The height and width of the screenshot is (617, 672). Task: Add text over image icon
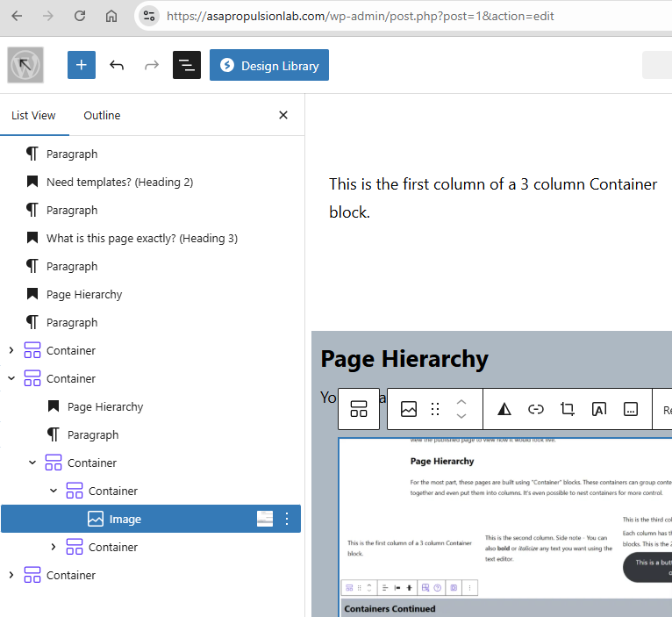pos(599,409)
